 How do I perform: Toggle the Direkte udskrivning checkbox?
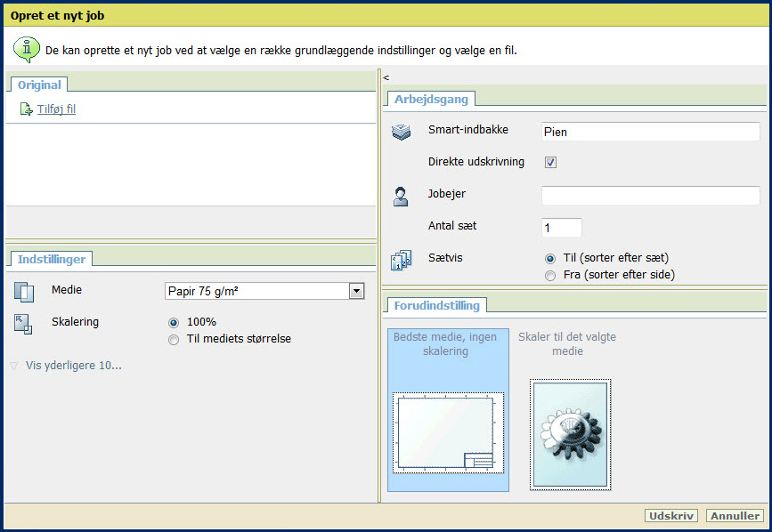(550, 162)
